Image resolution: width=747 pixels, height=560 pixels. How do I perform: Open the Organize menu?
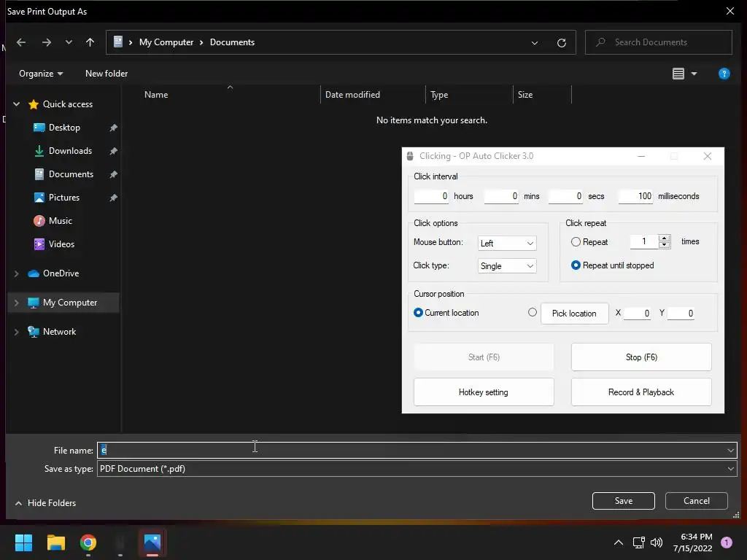pyautogui.click(x=41, y=74)
